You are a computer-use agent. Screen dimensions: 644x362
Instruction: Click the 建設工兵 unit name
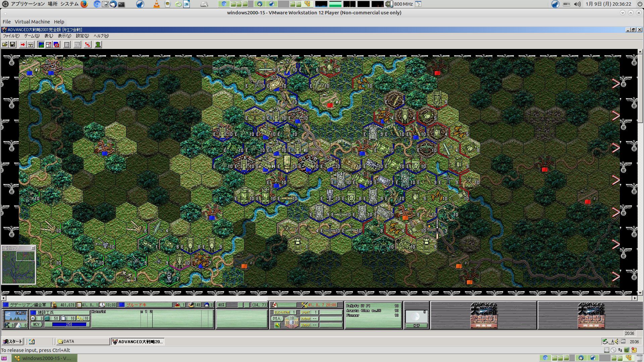tap(46, 313)
